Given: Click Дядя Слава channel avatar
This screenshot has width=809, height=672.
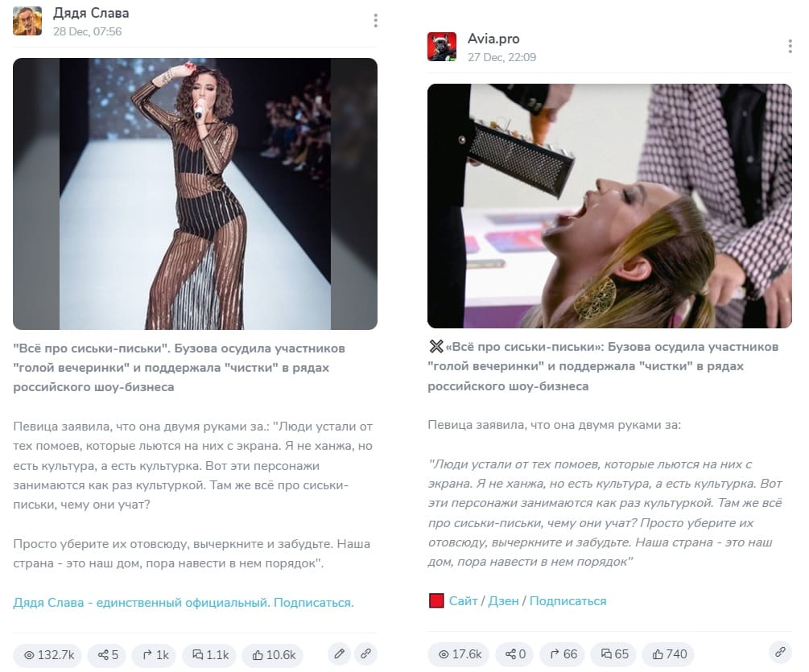Looking at the screenshot, I should (x=27, y=21).
